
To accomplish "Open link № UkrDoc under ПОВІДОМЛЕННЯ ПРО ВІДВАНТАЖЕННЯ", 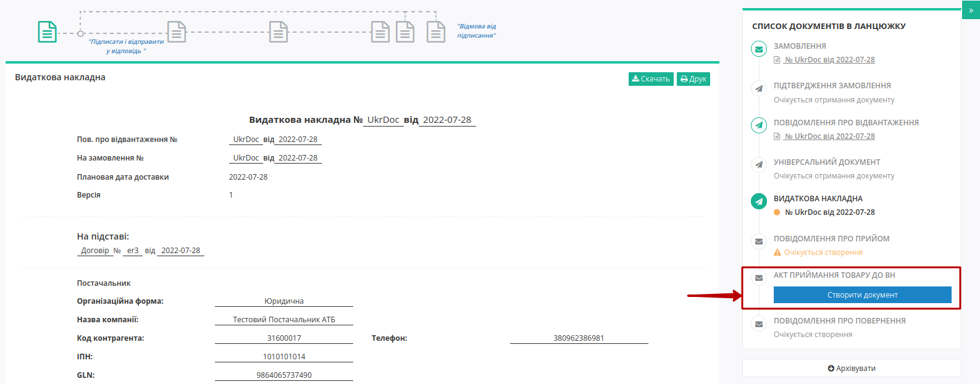I will (829, 136).
